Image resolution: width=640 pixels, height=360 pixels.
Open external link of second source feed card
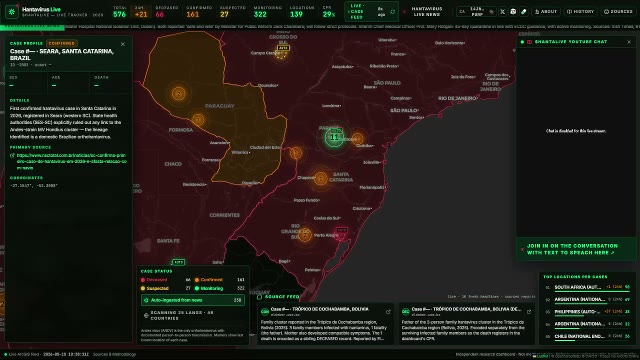coord(529,312)
